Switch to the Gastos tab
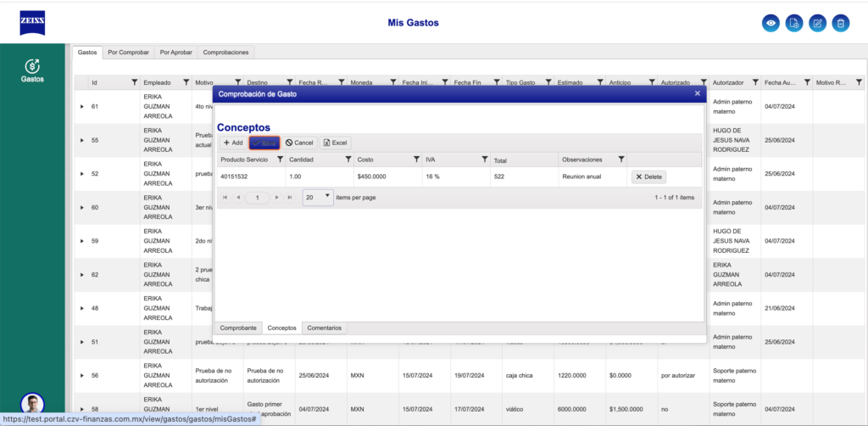 coord(87,52)
